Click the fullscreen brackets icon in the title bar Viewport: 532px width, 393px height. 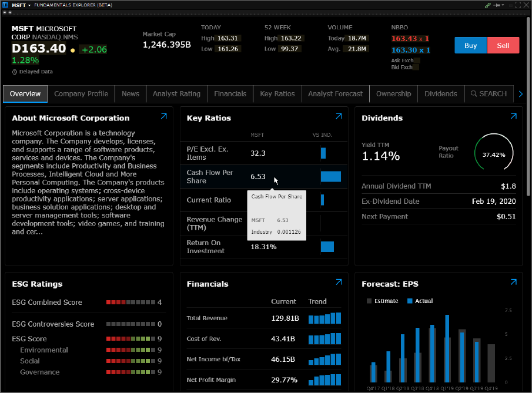(x=518, y=5)
